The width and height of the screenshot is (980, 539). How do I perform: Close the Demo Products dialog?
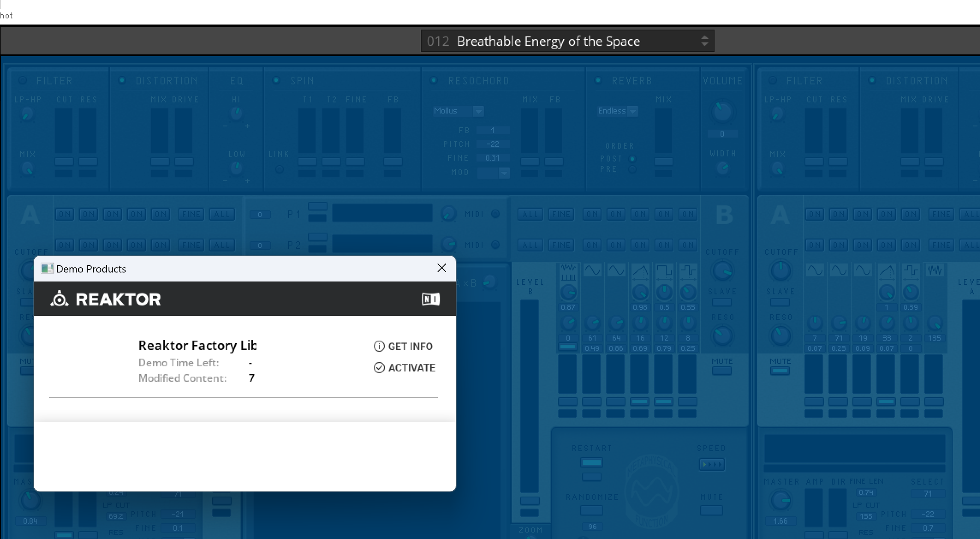coord(441,268)
